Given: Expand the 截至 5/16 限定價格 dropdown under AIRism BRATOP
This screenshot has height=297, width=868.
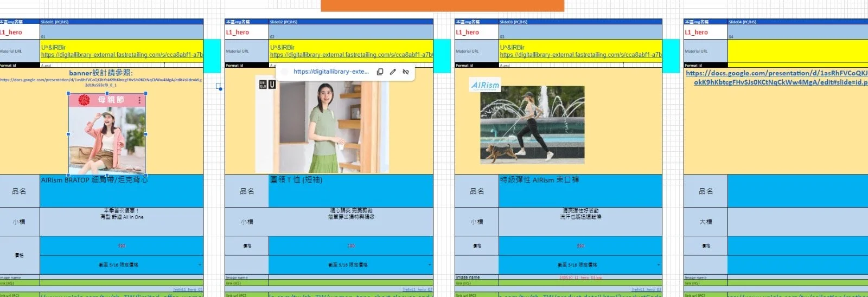Looking at the screenshot, I should click(200, 265).
